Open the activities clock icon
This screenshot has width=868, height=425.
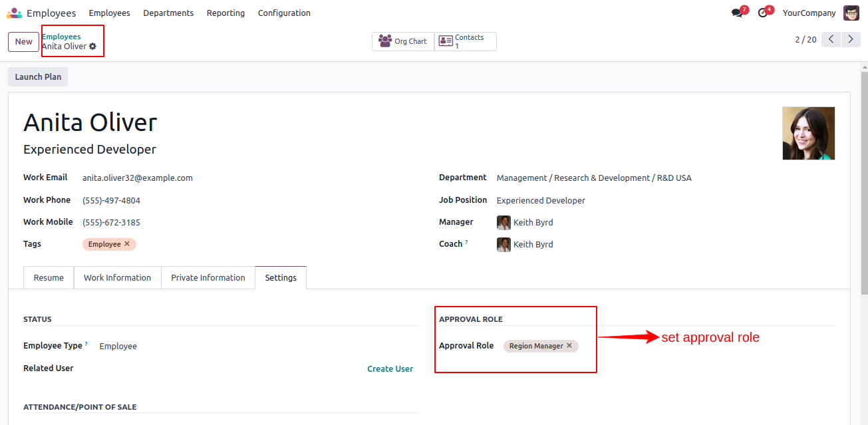coord(763,13)
